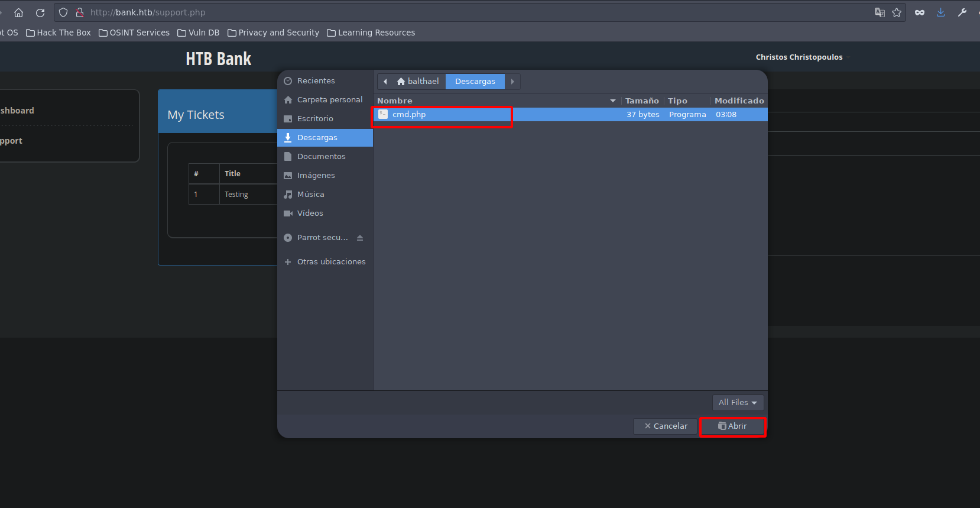Open Otras ubicaciones in the sidebar
980x508 pixels.
click(331, 262)
